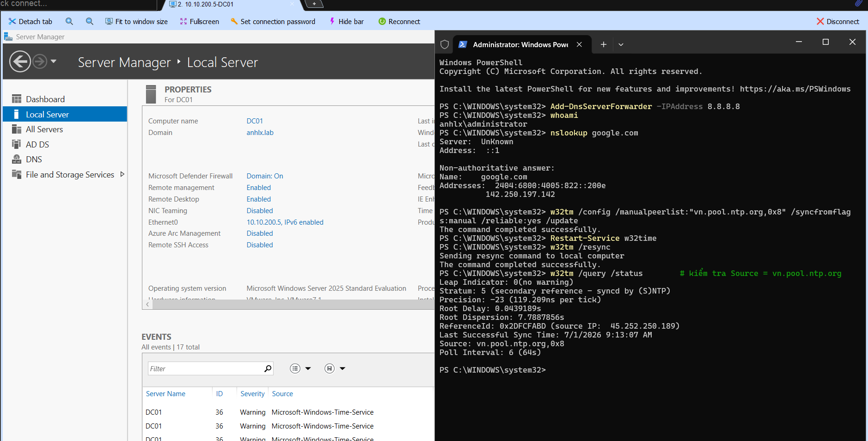868x441 pixels.
Task: Click Remote SSH Access Disabled link
Action: (260, 245)
